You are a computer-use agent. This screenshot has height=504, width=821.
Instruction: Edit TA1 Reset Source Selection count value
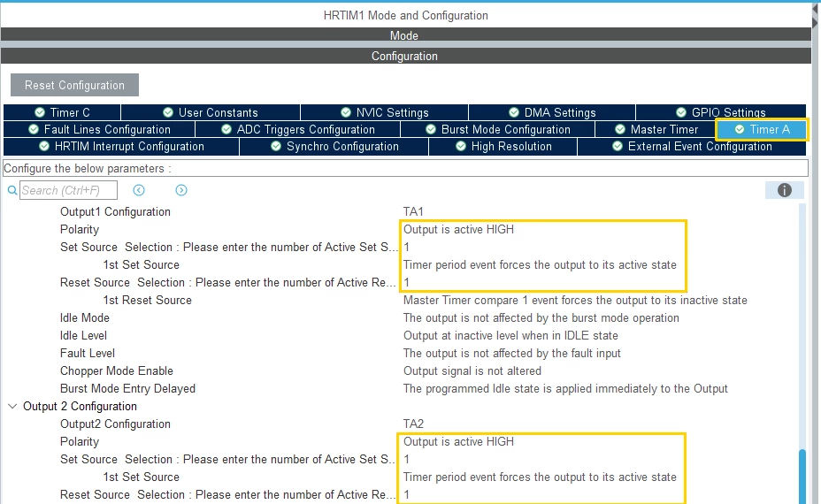click(407, 283)
